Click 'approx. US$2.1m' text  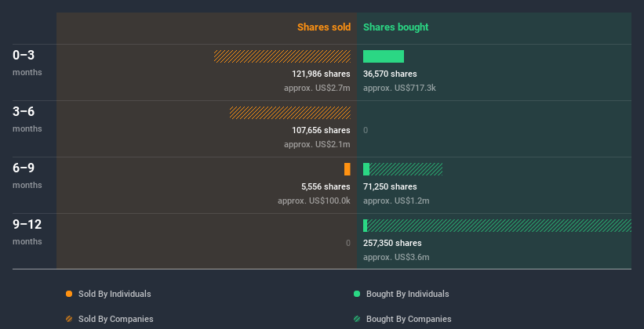click(317, 144)
